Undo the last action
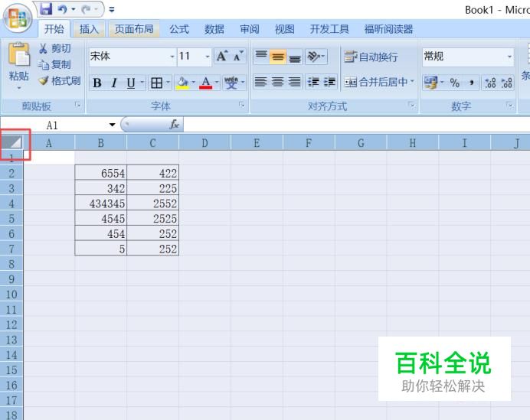 [62, 9]
